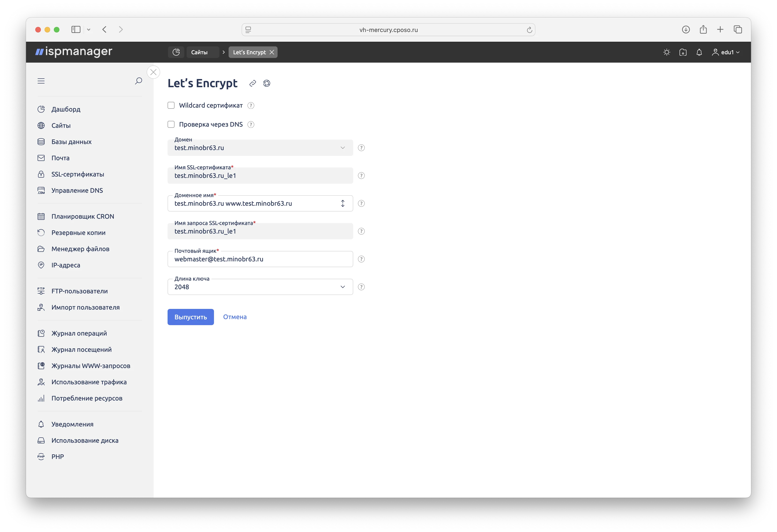Click Имя запроса SSL-сертификата field

[260, 231]
